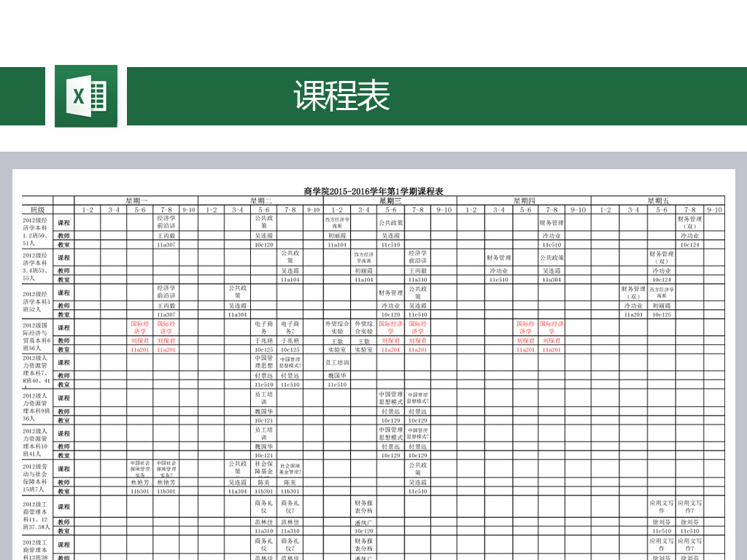The image size is (747, 560).
Task: Select class cell 2012级人力资源管理本科10班41人
Action: tap(36, 443)
